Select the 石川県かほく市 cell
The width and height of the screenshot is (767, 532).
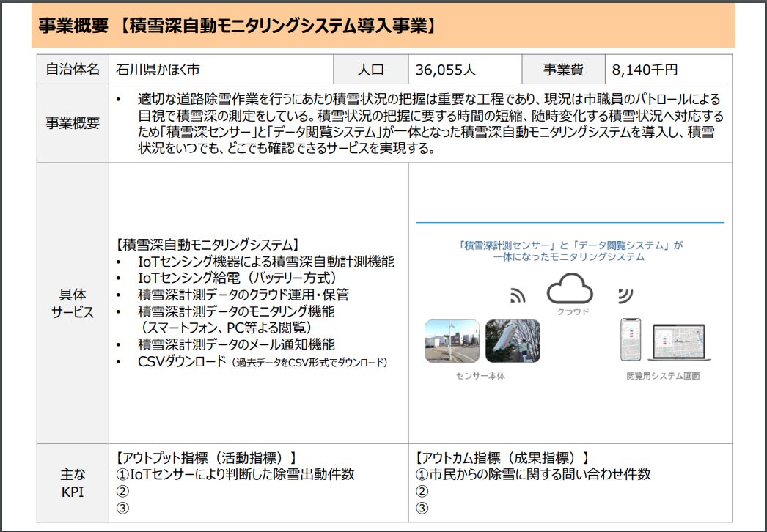pos(221,70)
